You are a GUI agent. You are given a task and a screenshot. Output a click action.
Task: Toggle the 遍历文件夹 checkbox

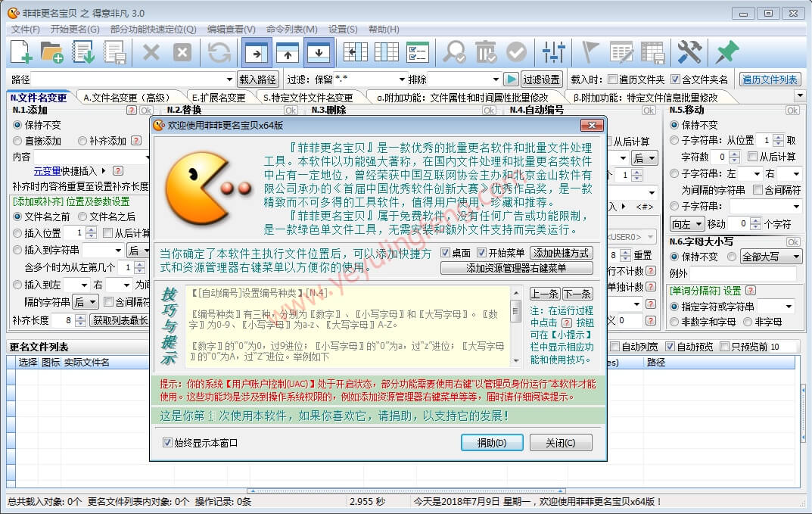pyautogui.click(x=613, y=79)
